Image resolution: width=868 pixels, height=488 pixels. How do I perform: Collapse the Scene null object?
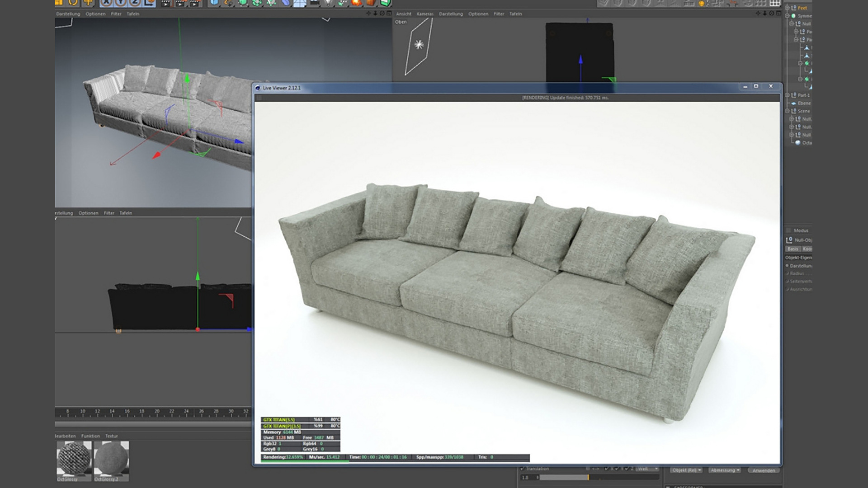click(788, 111)
